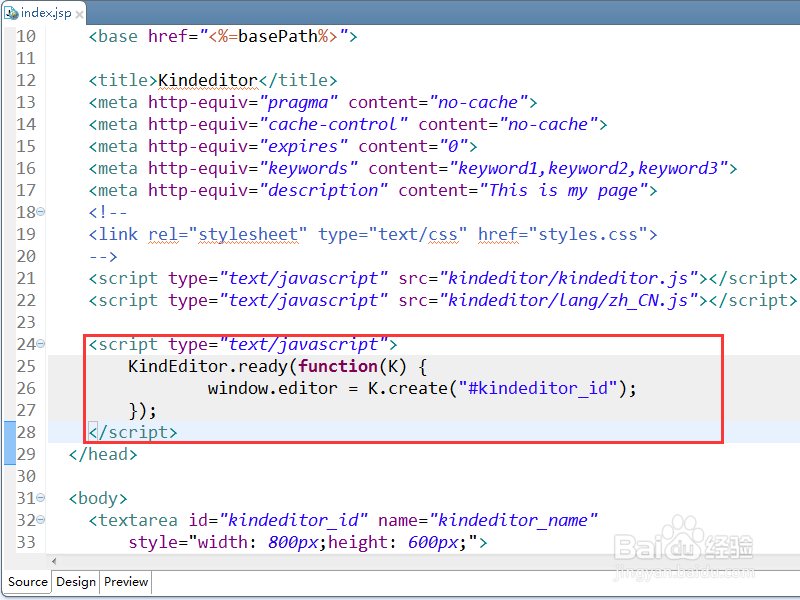Click window.editor on line 26
Screen dimensions: 800x600
coord(272,388)
